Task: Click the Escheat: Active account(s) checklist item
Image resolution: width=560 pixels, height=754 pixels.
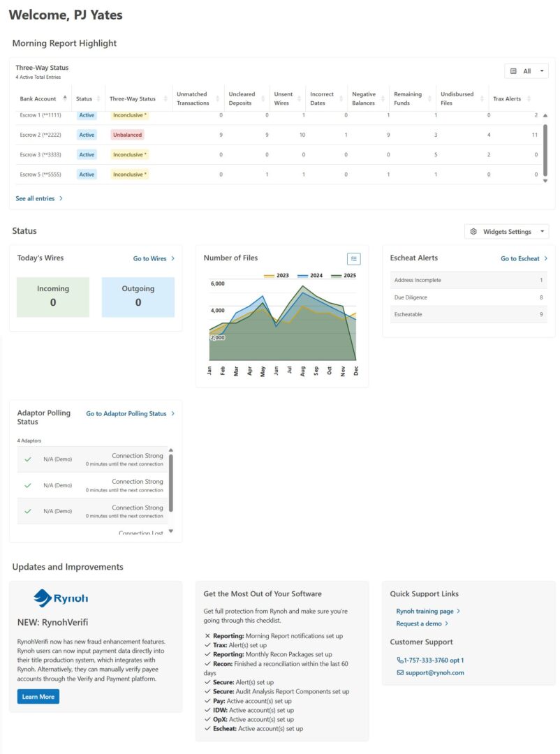Action: (253, 728)
